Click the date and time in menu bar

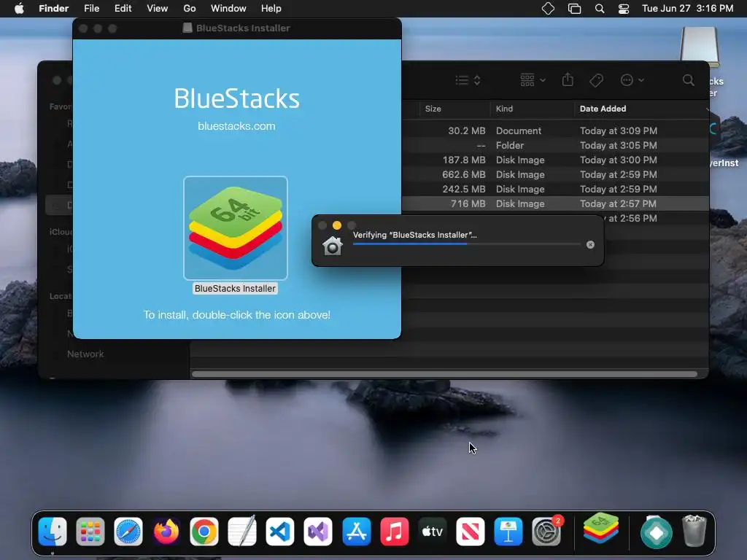point(687,8)
